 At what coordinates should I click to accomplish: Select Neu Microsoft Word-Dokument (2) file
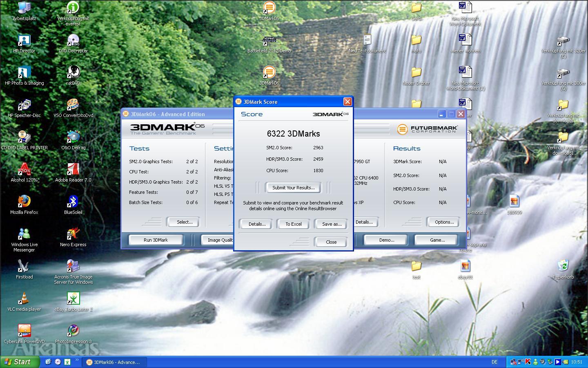pyautogui.click(x=465, y=78)
